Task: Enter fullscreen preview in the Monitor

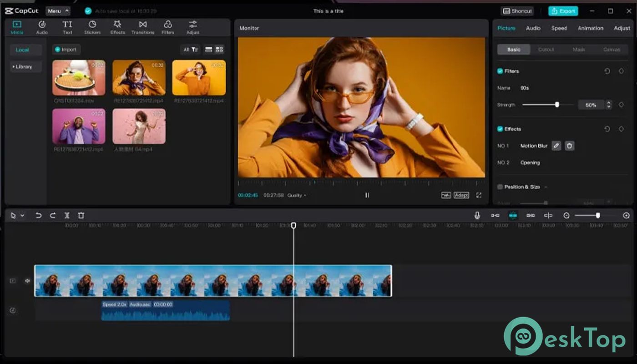Action: pos(479,195)
